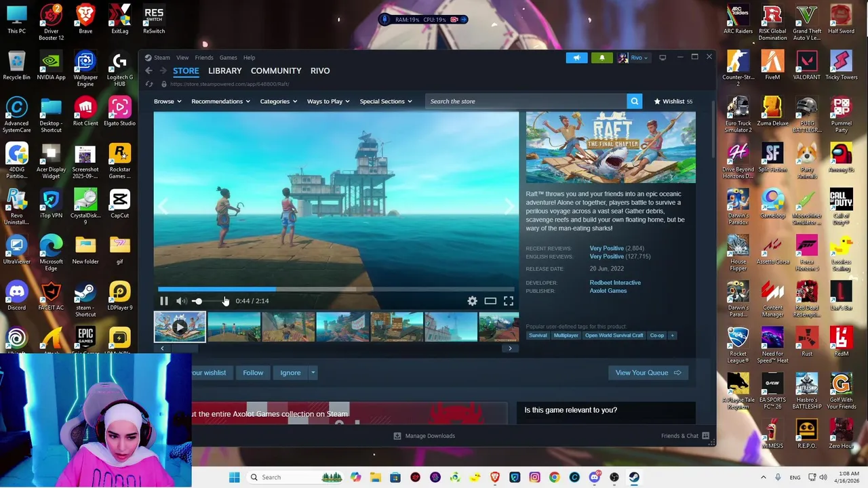The width and height of the screenshot is (868, 488).
Task: Switch to the STORE tab
Action: (x=186, y=70)
